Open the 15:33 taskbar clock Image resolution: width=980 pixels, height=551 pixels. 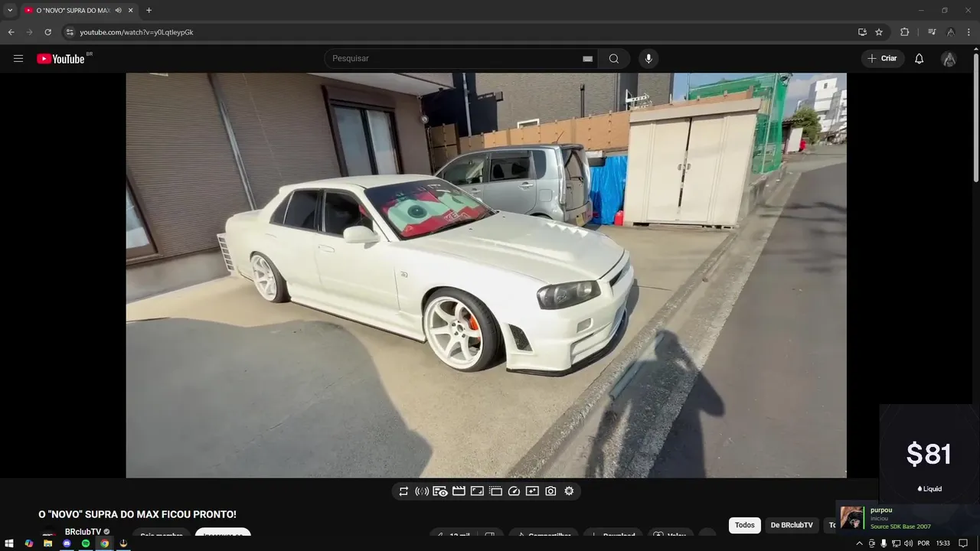coord(943,543)
